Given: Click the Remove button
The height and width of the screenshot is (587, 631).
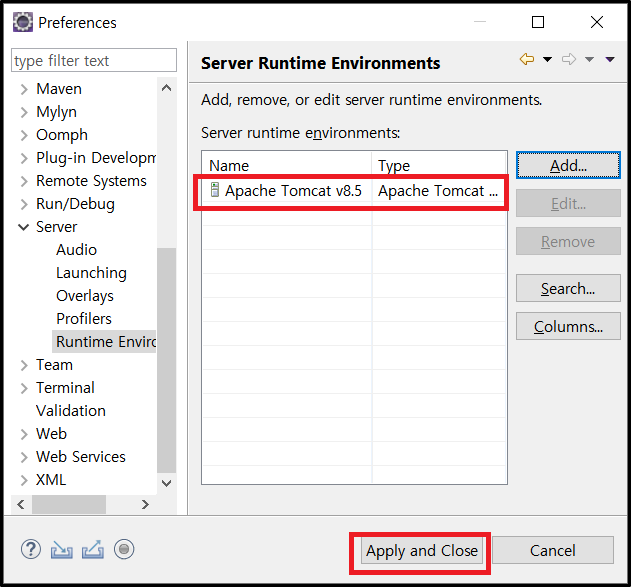Looking at the screenshot, I should pyautogui.click(x=568, y=241).
